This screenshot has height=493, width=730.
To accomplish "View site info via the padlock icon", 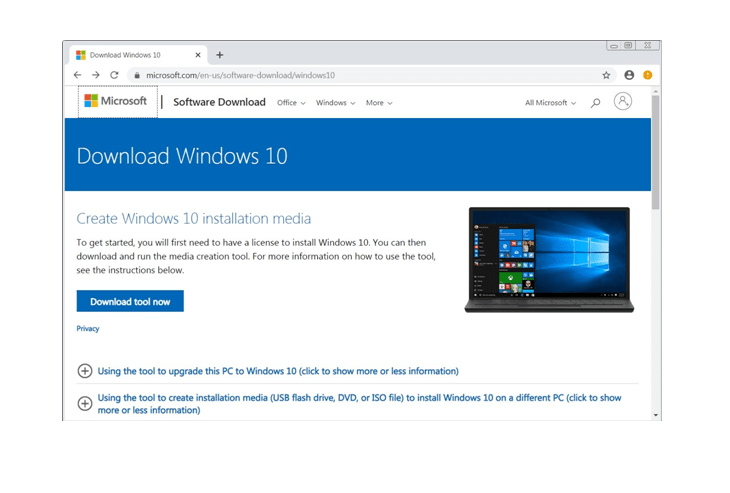I will (136, 75).
